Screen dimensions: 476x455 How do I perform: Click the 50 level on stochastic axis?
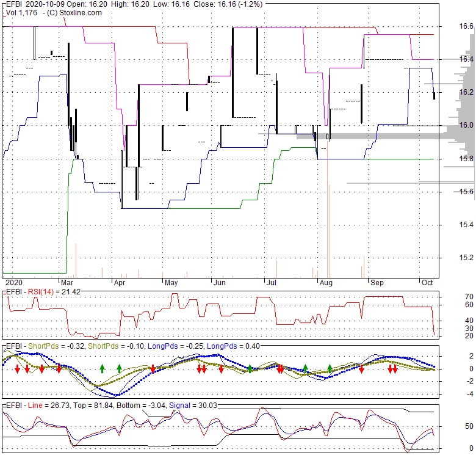[469, 426]
